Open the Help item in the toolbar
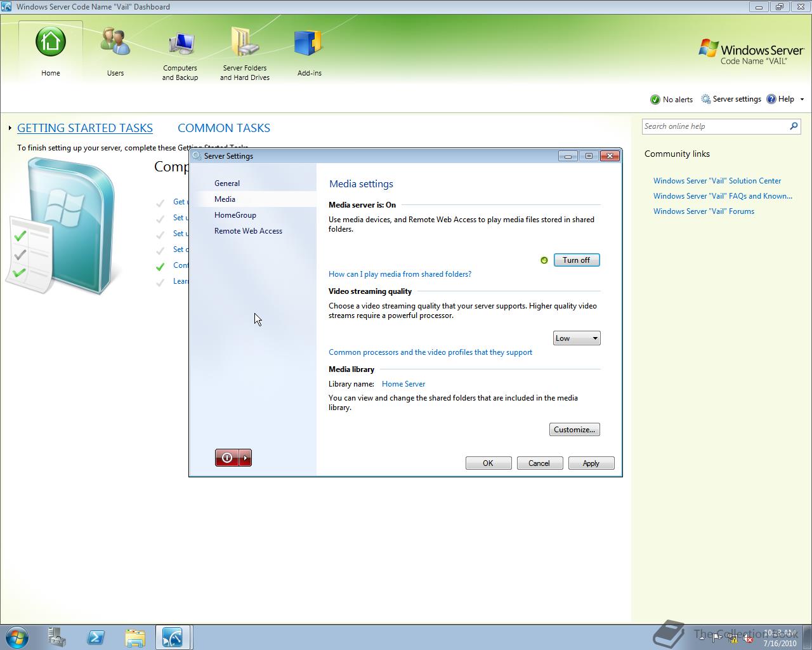This screenshot has height=650, width=812. [780, 99]
